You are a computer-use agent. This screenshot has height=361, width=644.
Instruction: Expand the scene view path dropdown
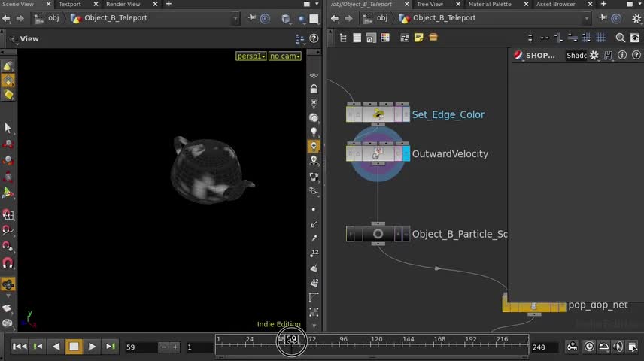coord(235,19)
